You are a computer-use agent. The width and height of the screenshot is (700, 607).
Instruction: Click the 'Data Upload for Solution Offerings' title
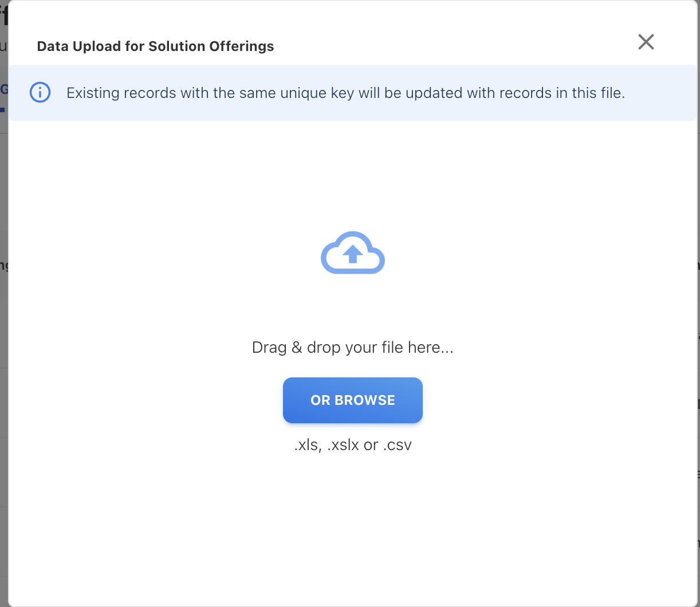(x=155, y=46)
